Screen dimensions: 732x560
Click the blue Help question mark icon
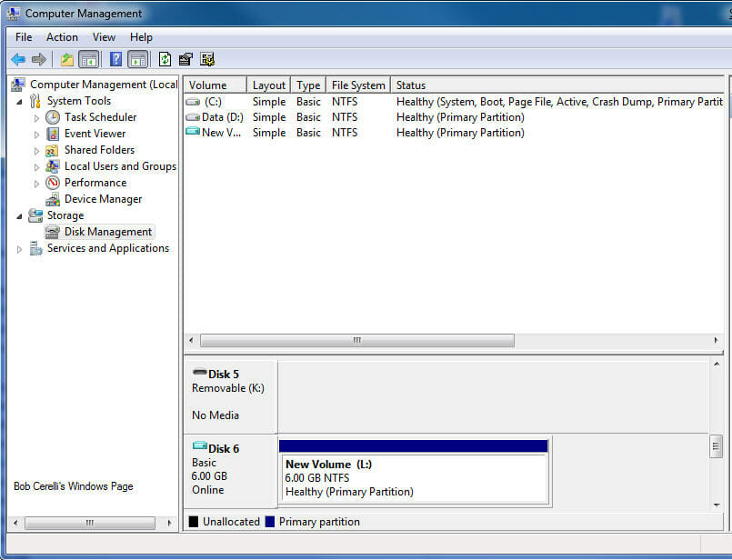(115, 60)
